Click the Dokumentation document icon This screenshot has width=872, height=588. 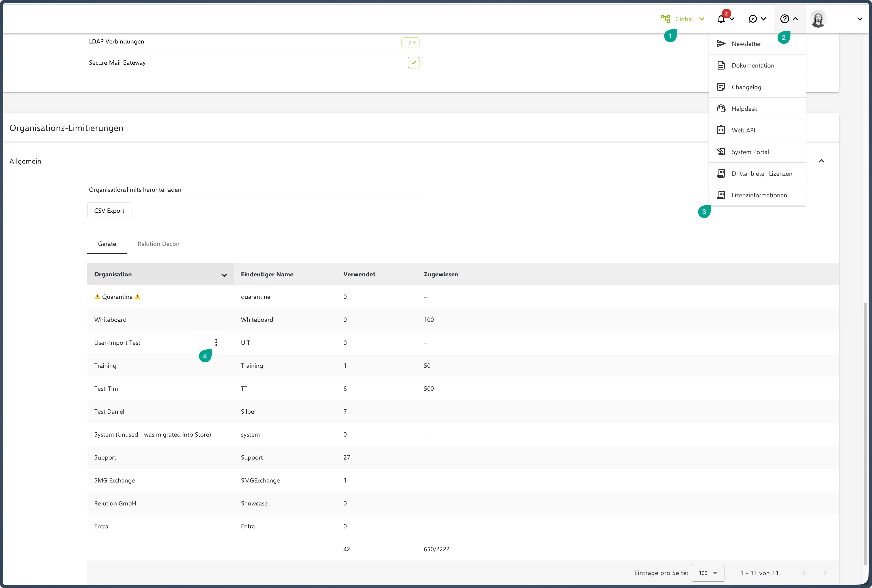[721, 65]
